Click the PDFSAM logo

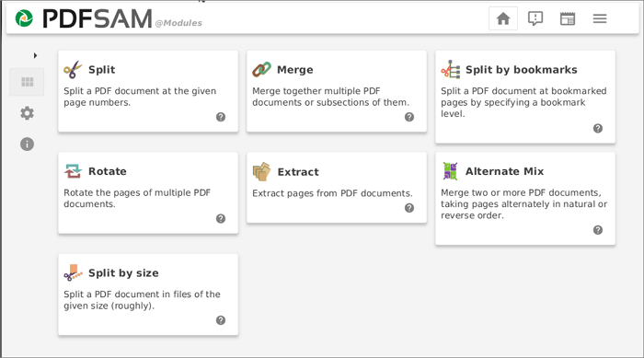click(x=24, y=18)
